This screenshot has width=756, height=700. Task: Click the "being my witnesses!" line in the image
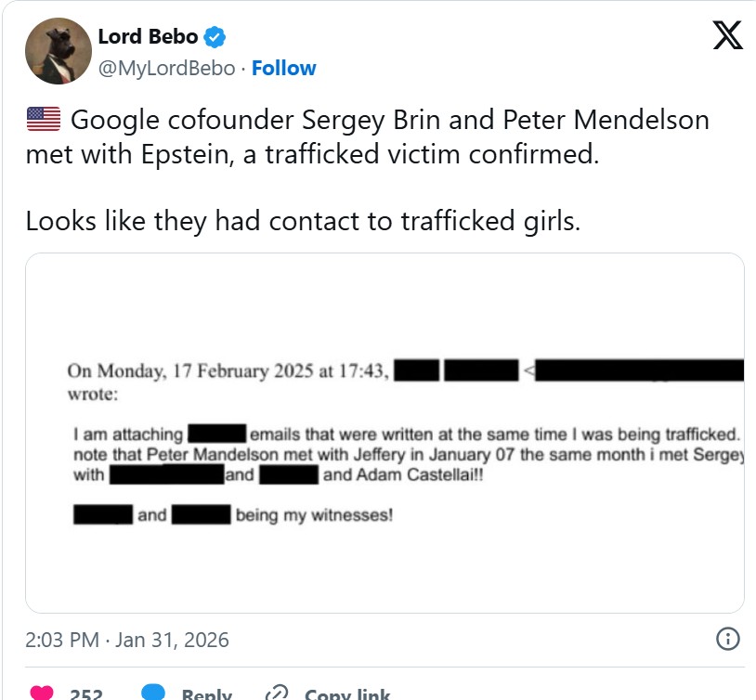point(314,513)
